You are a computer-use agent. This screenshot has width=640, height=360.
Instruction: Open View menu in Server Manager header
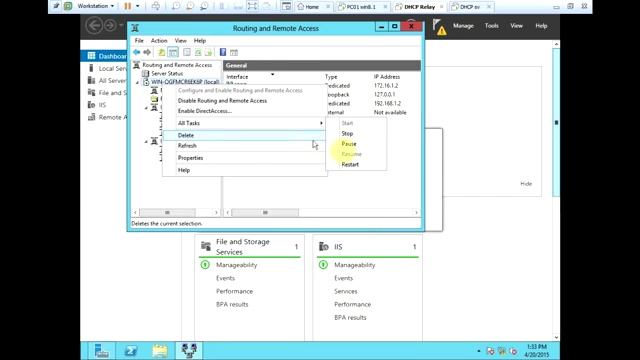click(516, 26)
